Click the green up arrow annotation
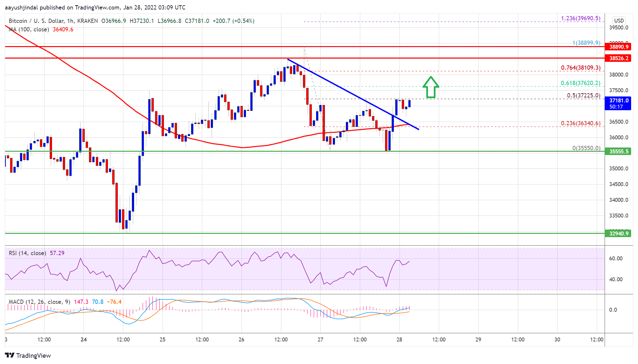The image size is (638, 364). pyautogui.click(x=431, y=87)
